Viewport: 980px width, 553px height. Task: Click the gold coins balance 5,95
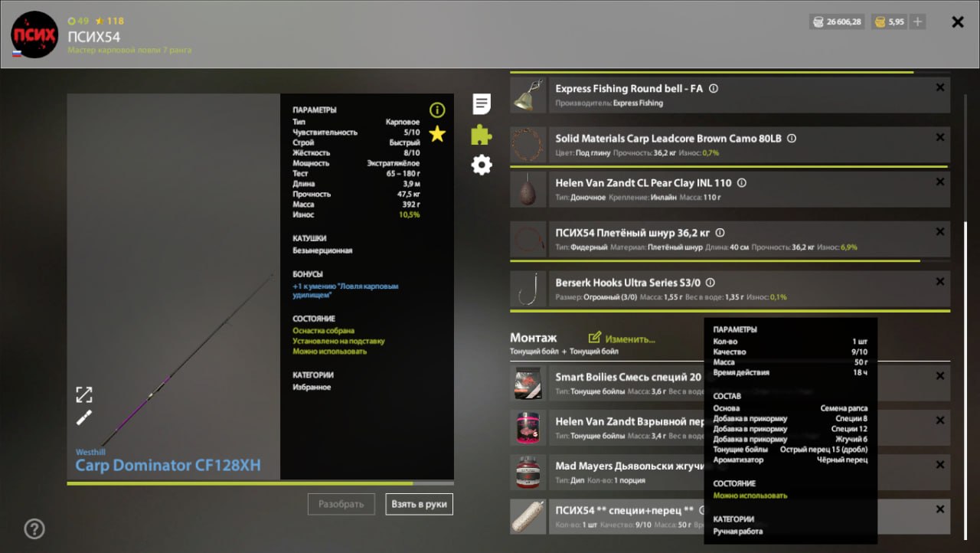[x=890, y=22]
